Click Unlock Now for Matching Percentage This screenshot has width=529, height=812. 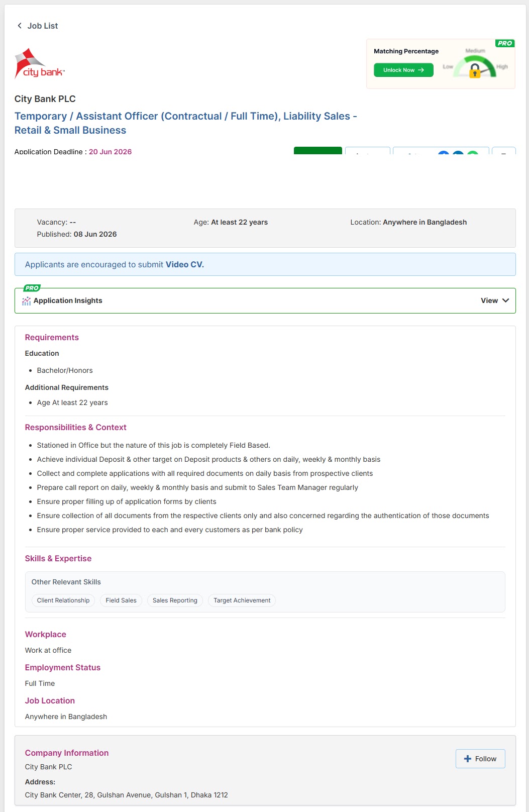tap(403, 70)
